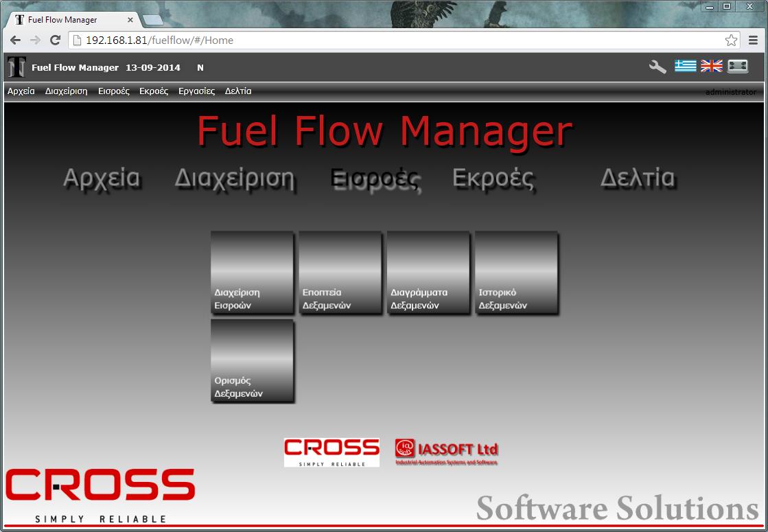Maximize the browser window
Screen dimensions: 768x532
(x=728, y=6)
